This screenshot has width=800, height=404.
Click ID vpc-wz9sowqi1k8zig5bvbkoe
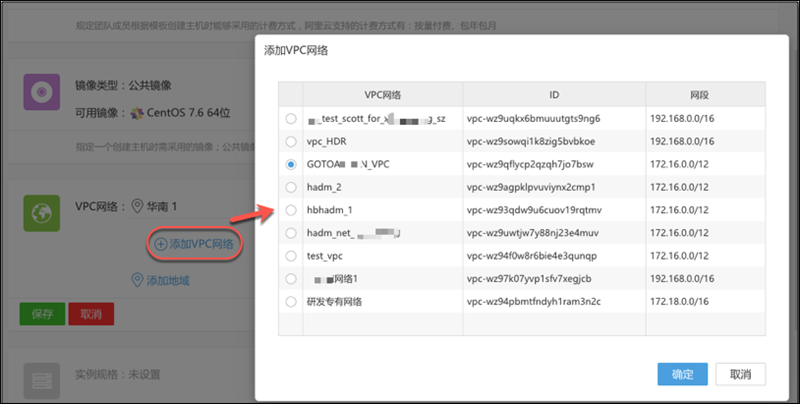click(x=531, y=141)
